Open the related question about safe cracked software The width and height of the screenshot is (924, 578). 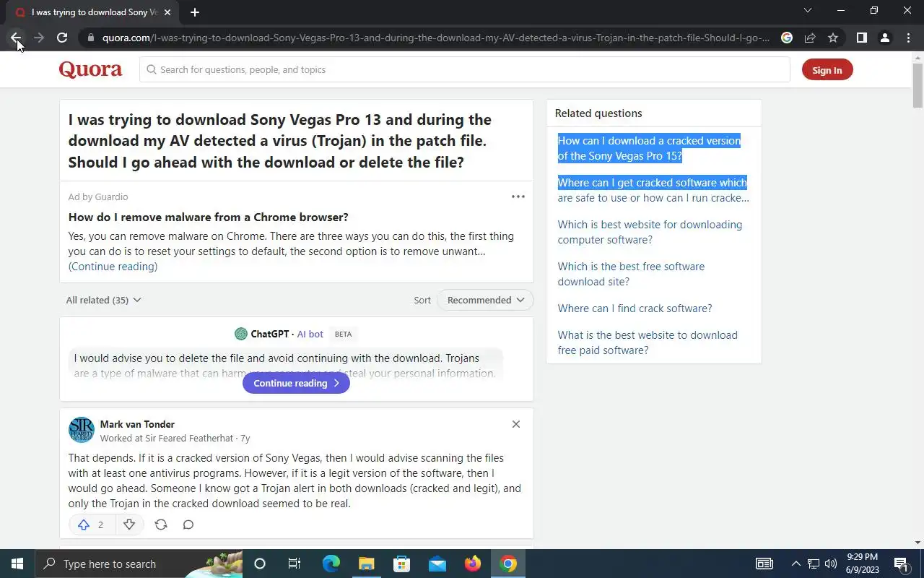(x=653, y=190)
